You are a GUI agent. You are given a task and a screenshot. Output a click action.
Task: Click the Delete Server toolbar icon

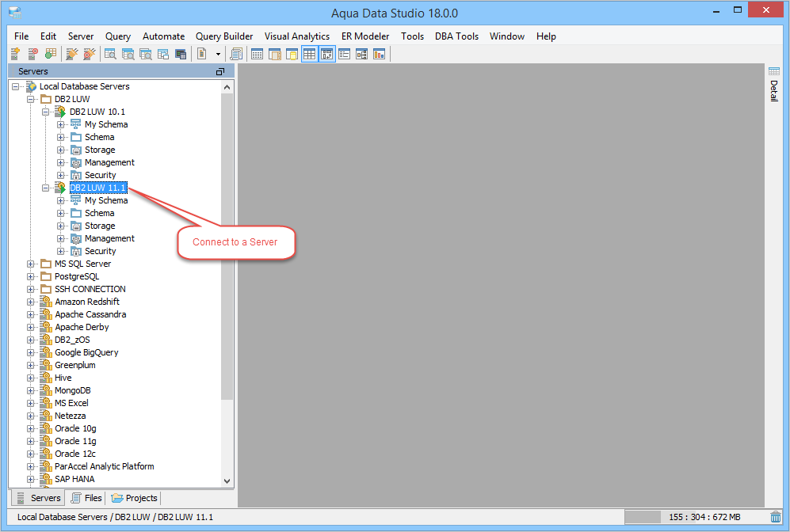tap(32, 54)
